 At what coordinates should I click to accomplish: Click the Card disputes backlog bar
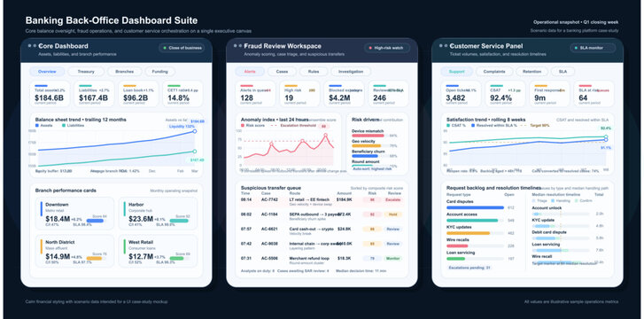point(475,208)
